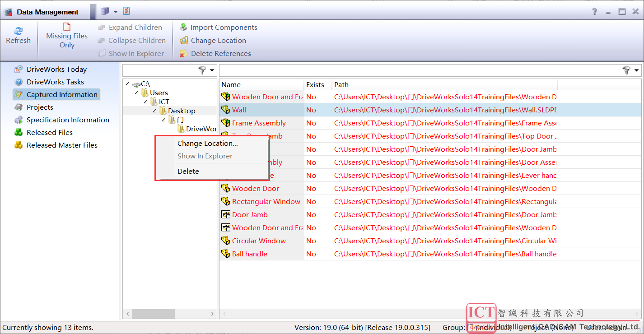Sort the list by the Name column
The height and width of the screenshot is (334, 644).
pyautogui.click(x=261, y=85)
